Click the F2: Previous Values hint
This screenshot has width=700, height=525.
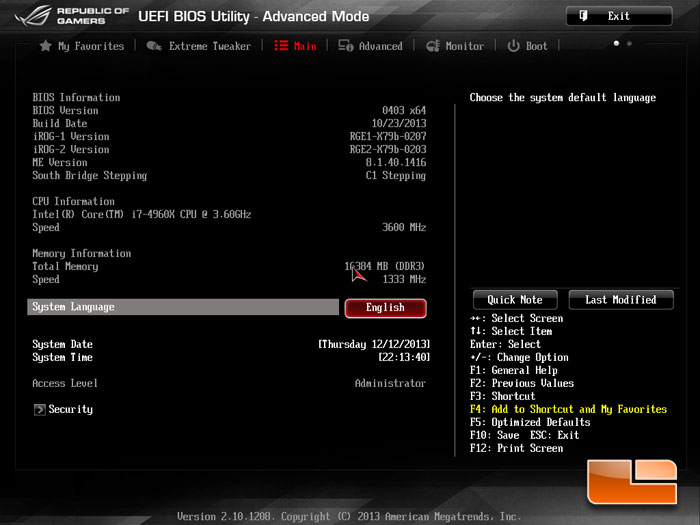point(522,383)
